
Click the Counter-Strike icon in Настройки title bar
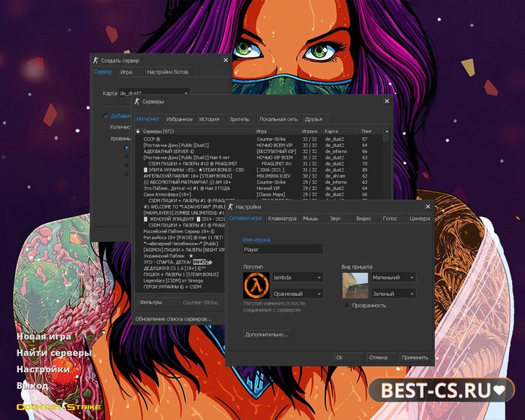point(230,206)
